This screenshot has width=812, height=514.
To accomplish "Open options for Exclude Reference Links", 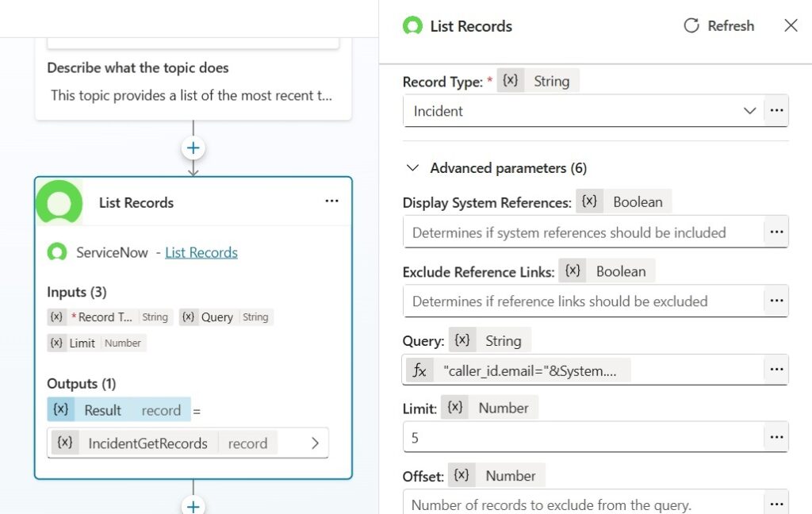I will [x=776, y=301].
